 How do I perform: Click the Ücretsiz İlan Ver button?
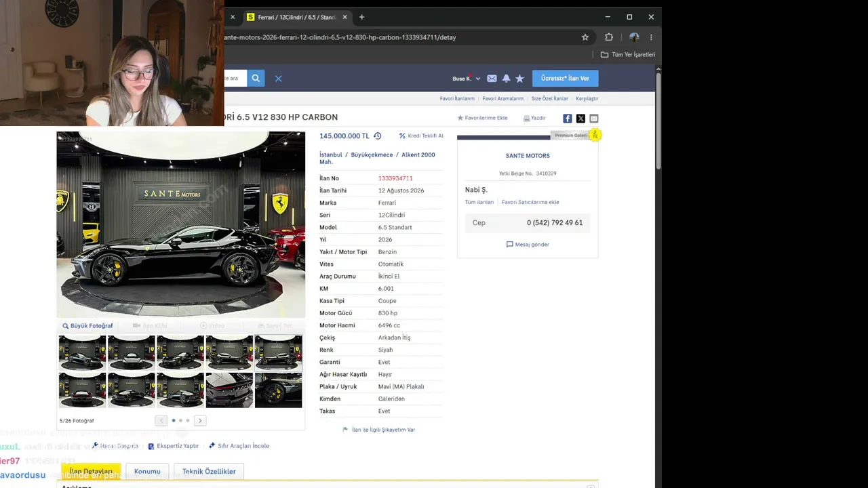tap(565, 79)
